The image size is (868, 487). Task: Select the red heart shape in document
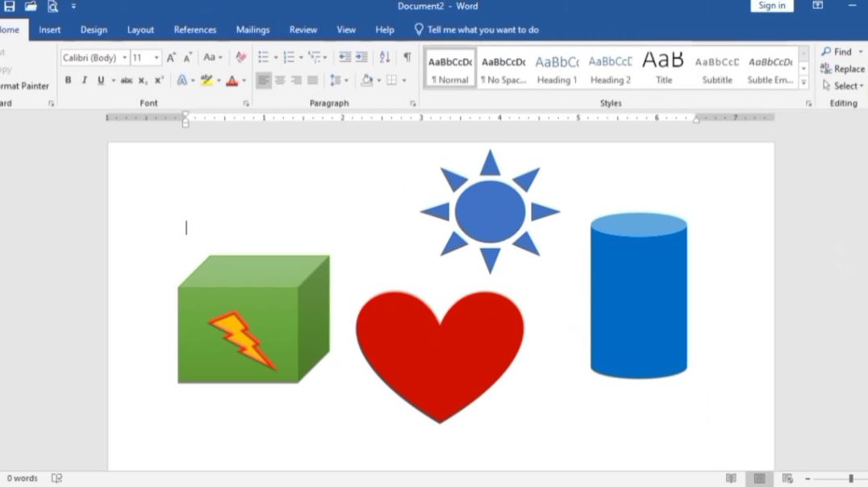[x=440, y=347]
